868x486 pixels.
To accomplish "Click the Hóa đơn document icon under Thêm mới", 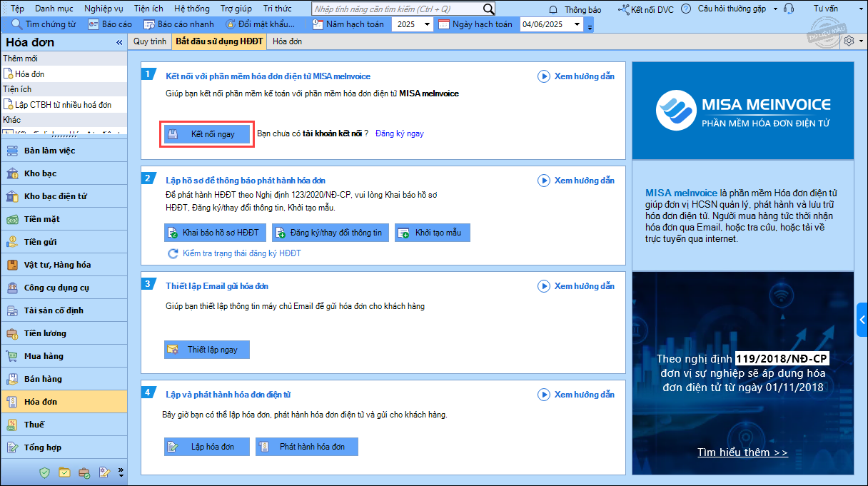I will tap(9, 74).
